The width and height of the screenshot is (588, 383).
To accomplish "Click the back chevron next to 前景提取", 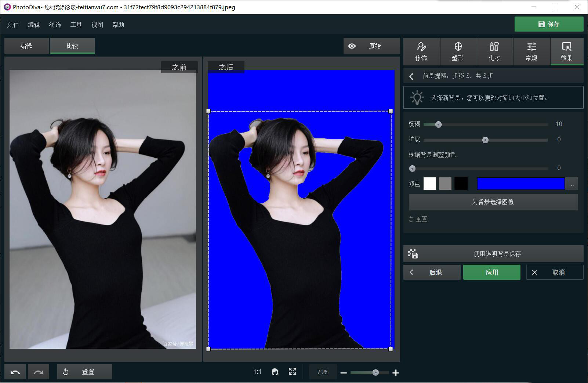I will tap(411, 76).
